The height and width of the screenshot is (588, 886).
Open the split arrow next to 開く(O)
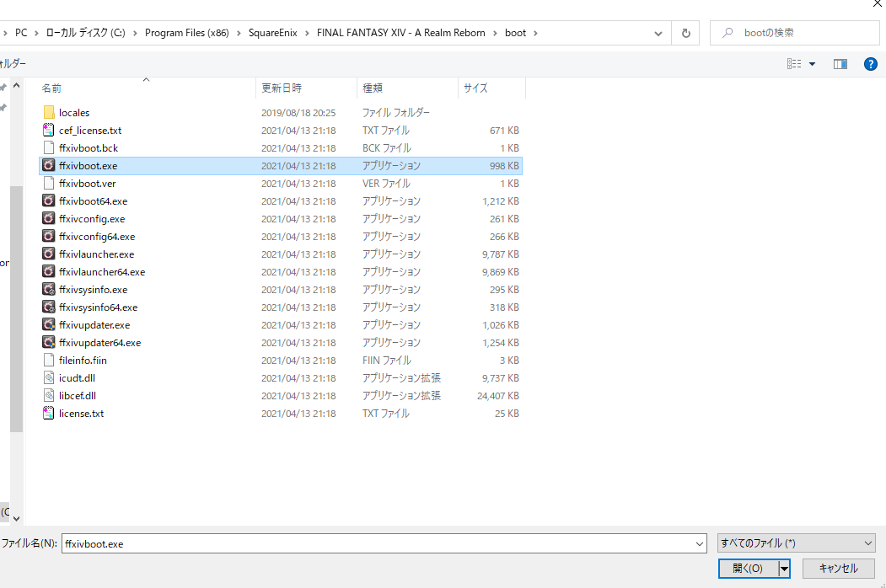pyautogui.click(x=784, y=569)
